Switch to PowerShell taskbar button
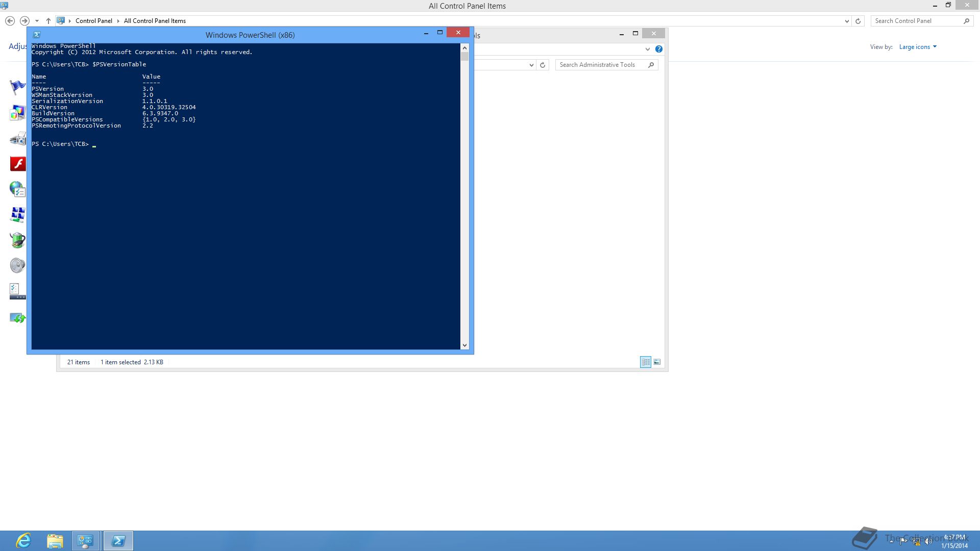980x551 pixels. point(118,541)
